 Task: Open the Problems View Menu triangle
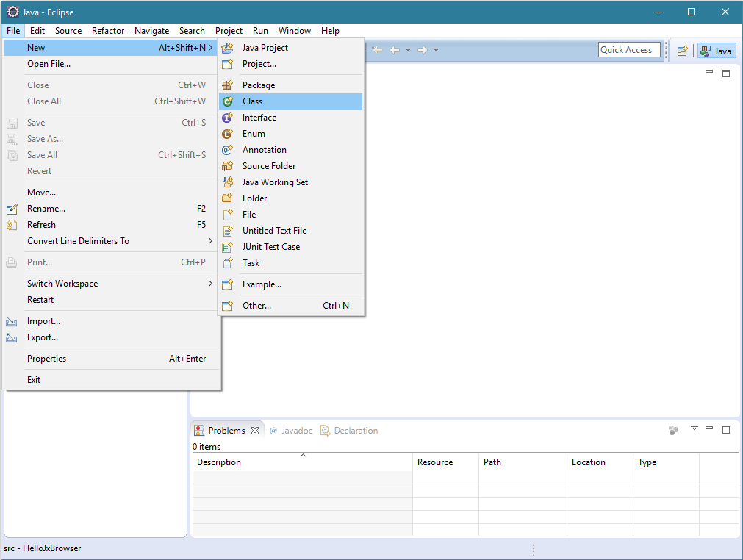coord(694,430)
